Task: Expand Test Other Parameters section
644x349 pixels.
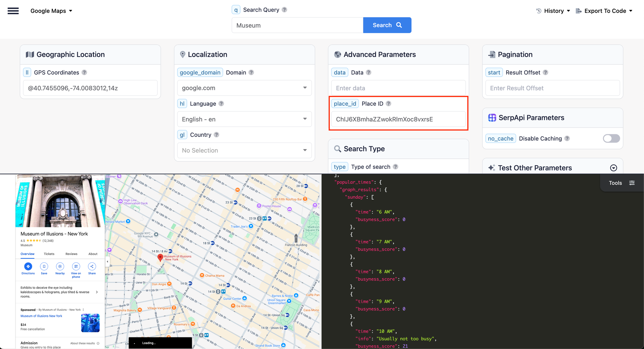Action: click(x=613, y=168)
